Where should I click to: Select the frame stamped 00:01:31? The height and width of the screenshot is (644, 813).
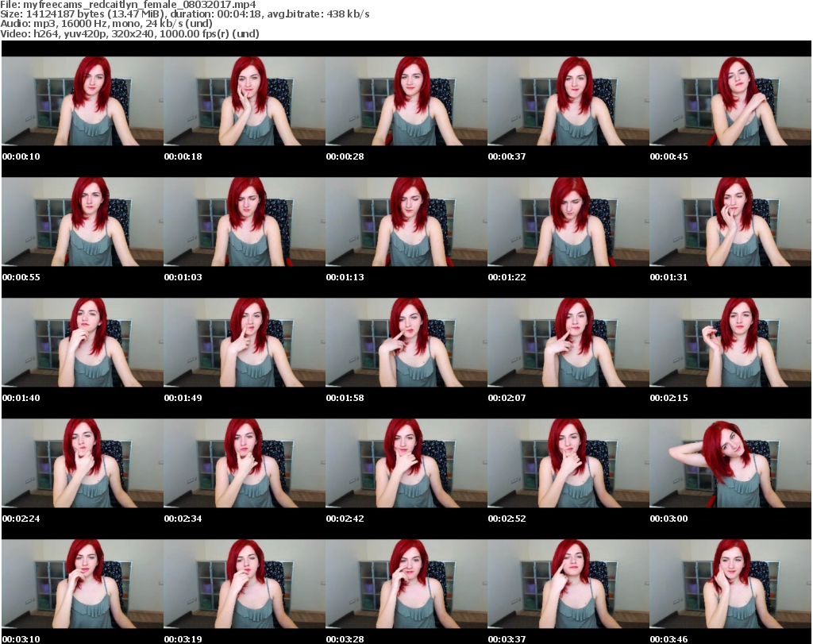[x=730, y=222]
